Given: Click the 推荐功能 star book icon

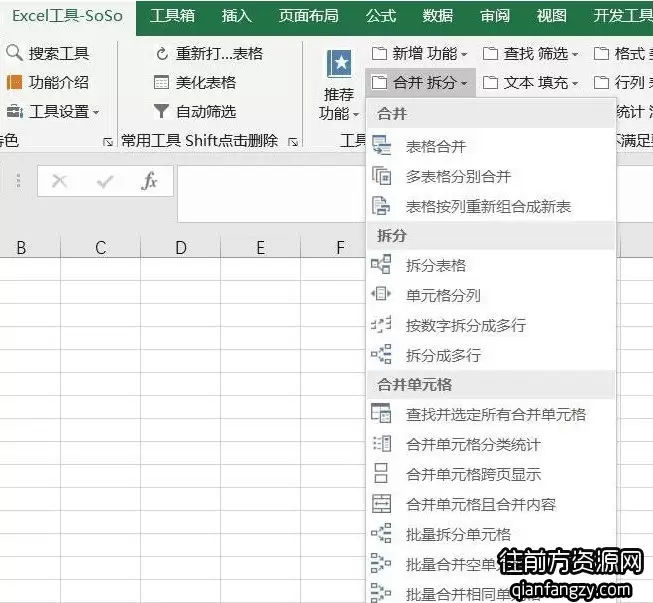Looking at the screenshot, I should (x=339, y=63).
